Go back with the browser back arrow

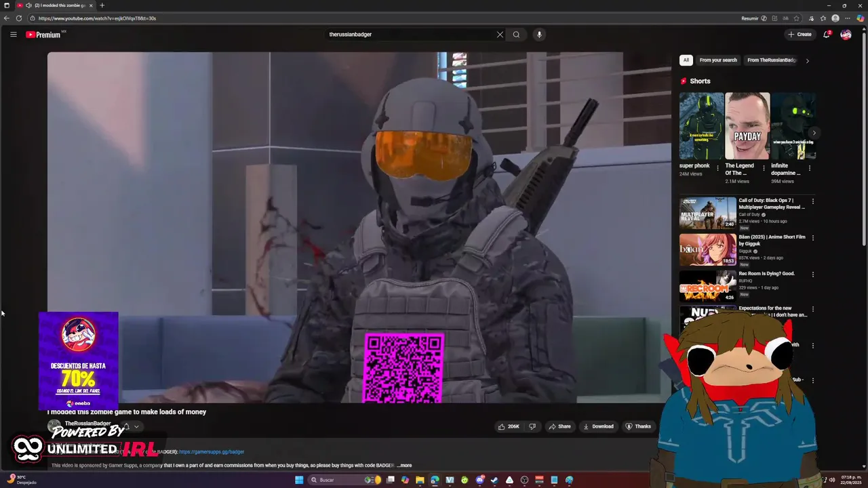[7, 18]
